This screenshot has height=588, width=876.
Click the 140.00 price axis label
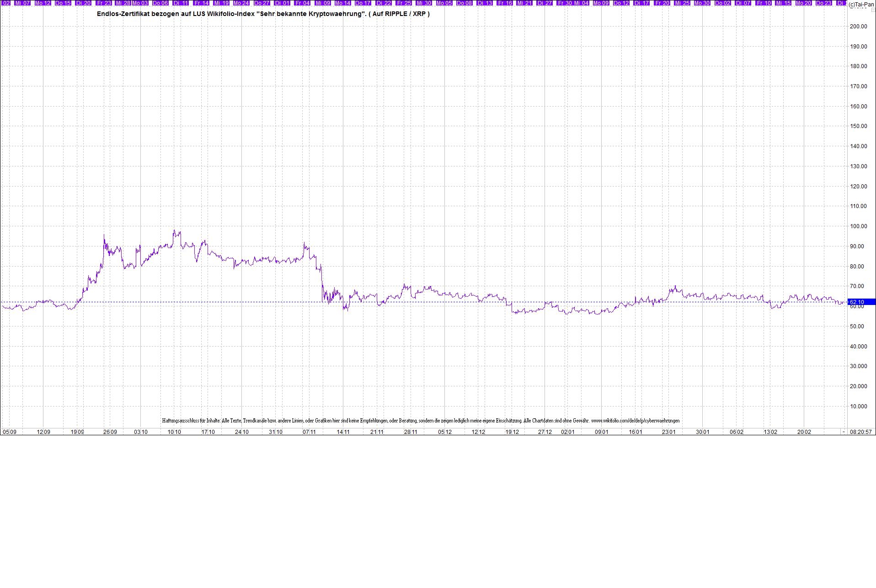point(858,146)
